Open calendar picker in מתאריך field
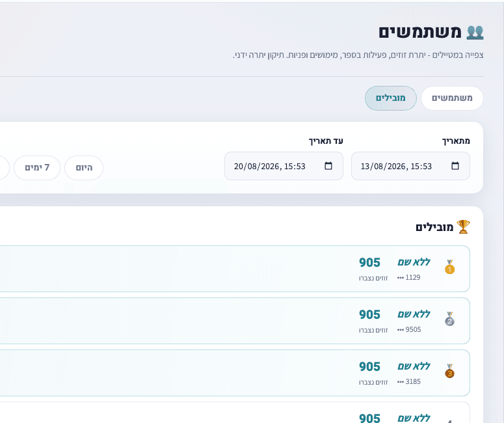The image size is (504, 423). [x=455, y=166]
